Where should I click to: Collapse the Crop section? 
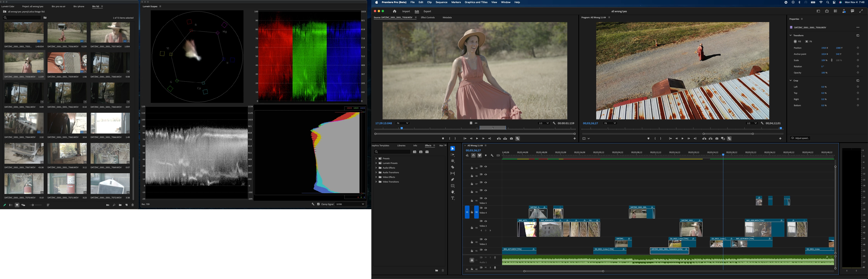tap(791, 80)
